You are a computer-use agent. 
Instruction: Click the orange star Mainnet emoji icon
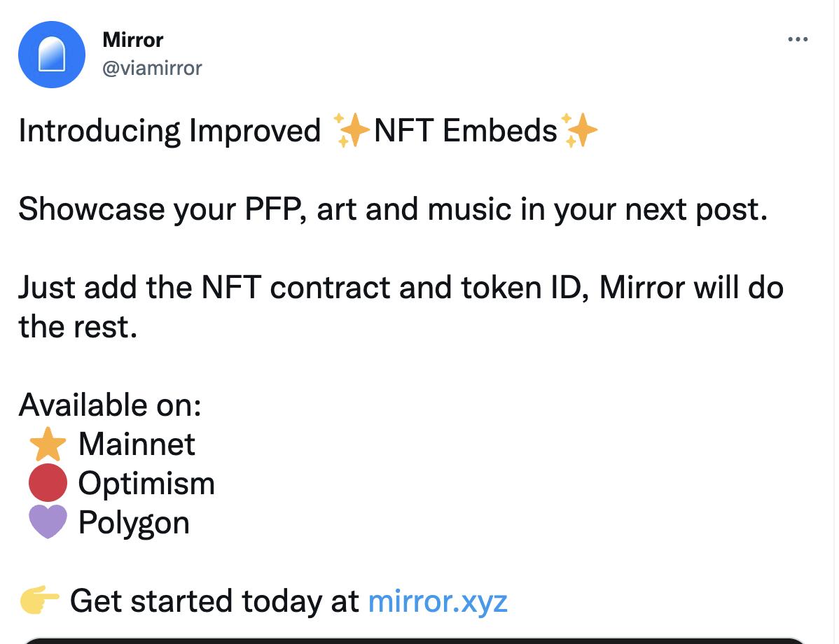click(47, 442)
